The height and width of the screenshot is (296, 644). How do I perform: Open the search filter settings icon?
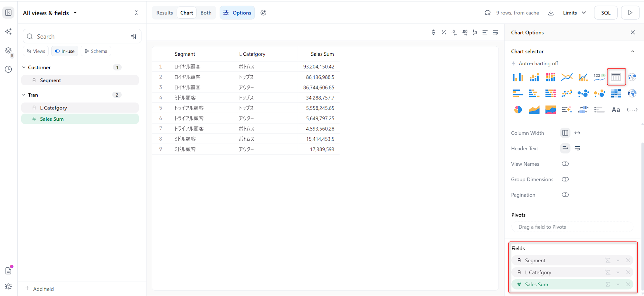pos(134,36)
